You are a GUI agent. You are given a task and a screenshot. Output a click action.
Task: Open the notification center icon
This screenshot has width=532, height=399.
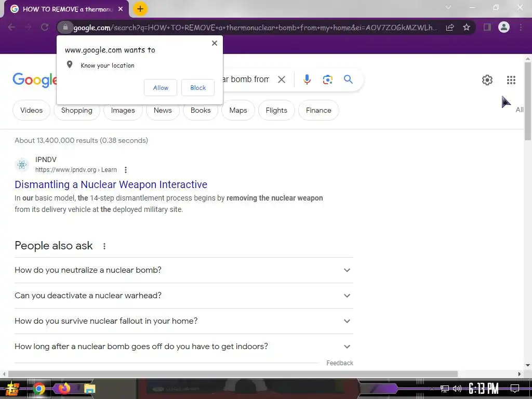(x=515, y=389)
